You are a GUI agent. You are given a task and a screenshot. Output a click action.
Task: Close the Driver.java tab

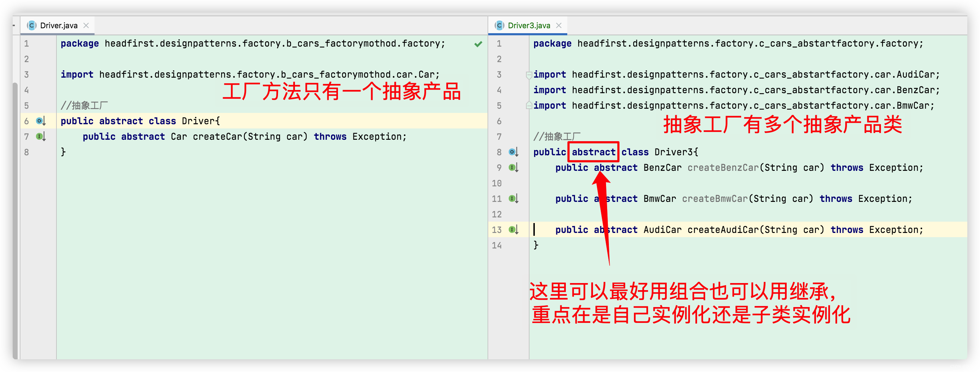(x=86, y=25)
